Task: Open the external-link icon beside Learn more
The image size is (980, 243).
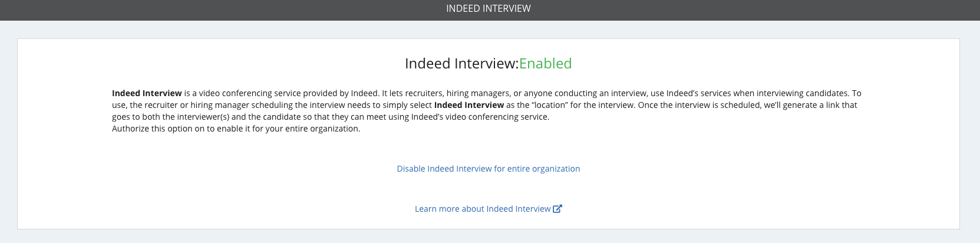Action: point(557,209)
